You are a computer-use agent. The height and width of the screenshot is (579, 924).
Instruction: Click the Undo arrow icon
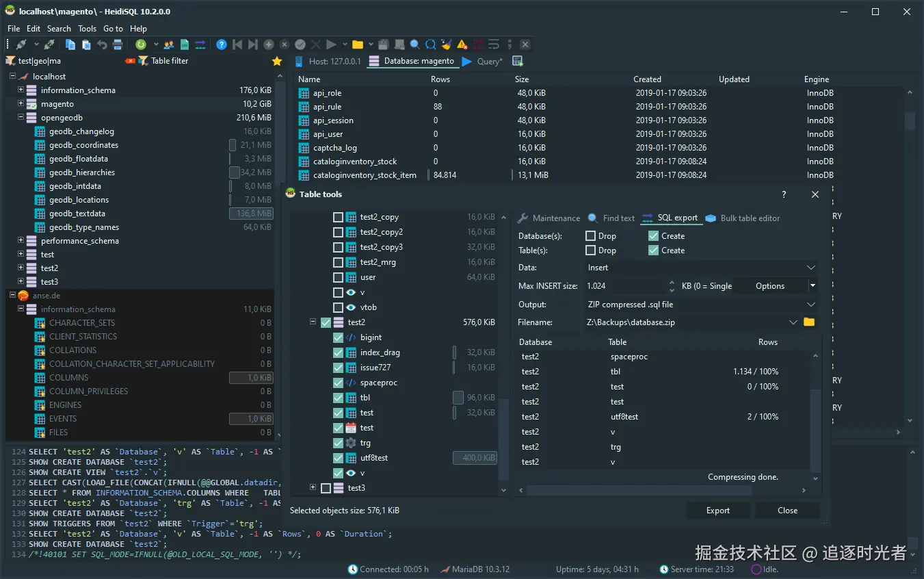pos(102,44)
